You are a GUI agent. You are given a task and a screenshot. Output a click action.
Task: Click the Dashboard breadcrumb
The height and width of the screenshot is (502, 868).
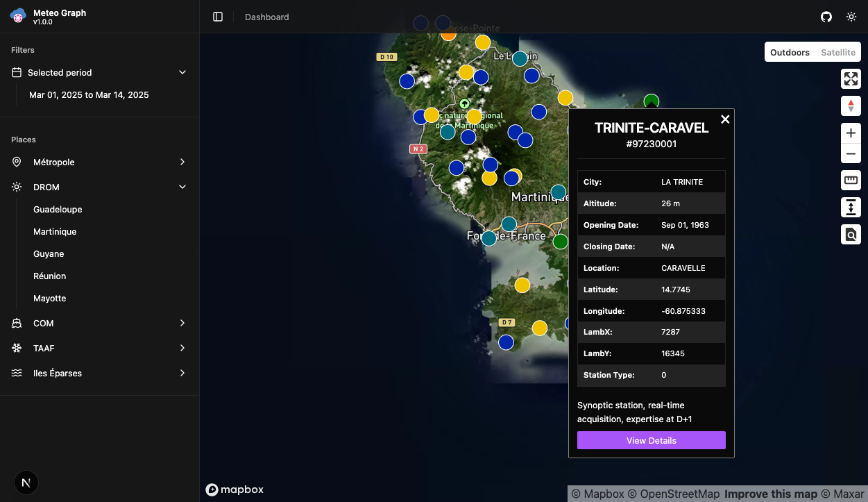coord(267,17)
